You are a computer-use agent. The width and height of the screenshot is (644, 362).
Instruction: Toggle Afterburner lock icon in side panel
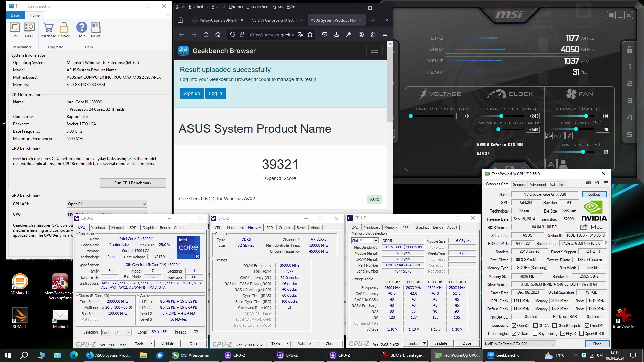(629, 50)
